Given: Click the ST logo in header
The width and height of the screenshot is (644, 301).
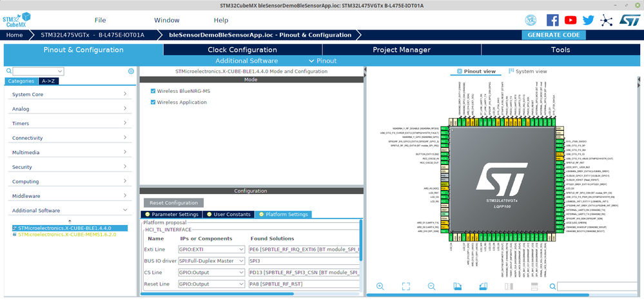Looking at the screenshot, I should click(630, 20).
